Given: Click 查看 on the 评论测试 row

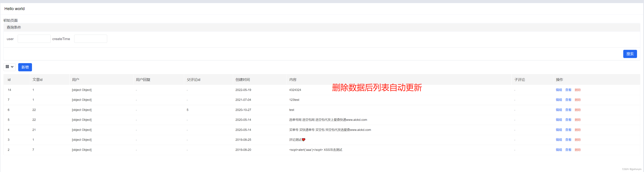Looking at the screenshot, I should pos(568,140).
